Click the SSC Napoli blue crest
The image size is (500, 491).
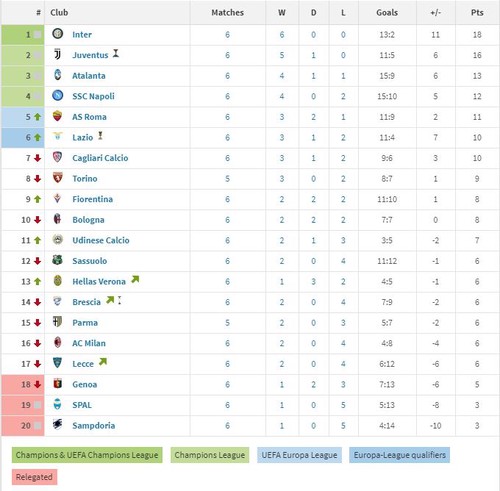(x=57, y=95)
